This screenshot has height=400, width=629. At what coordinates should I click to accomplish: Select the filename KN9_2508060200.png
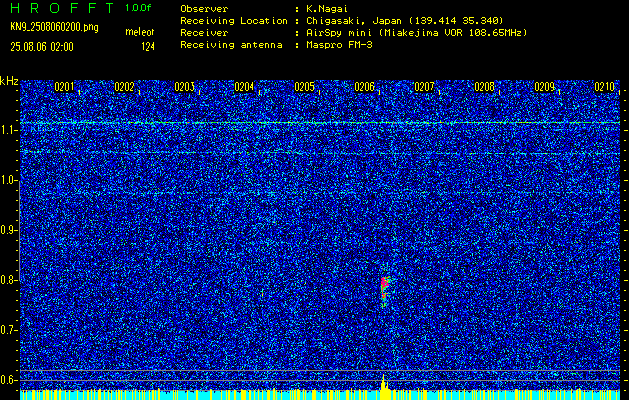pyautogui.click(x=54, y=28)
